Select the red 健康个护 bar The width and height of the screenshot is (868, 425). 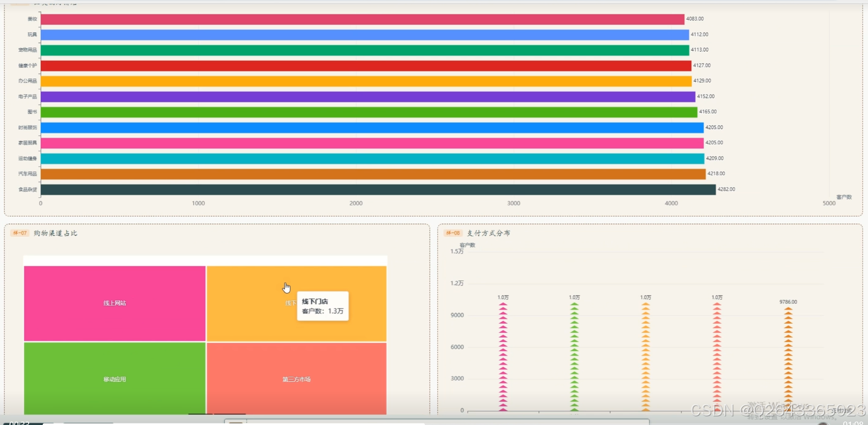pos(366,65)
